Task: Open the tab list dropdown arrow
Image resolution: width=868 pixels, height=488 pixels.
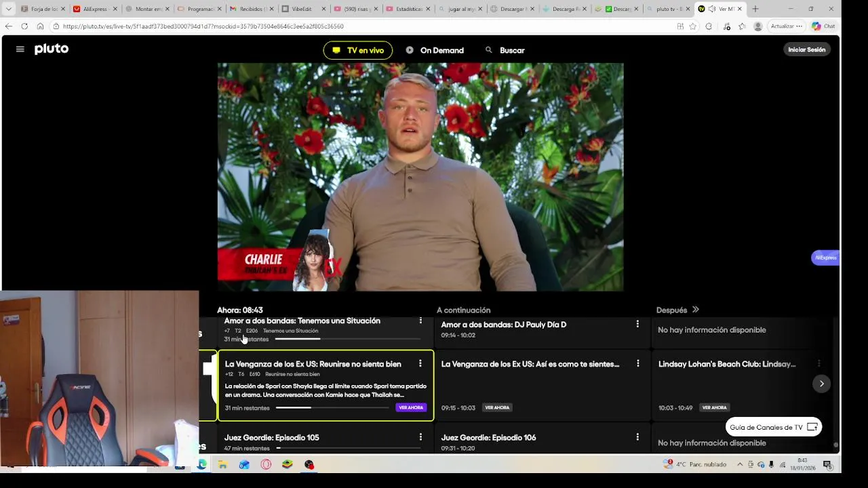Action: tap(8, 9)
